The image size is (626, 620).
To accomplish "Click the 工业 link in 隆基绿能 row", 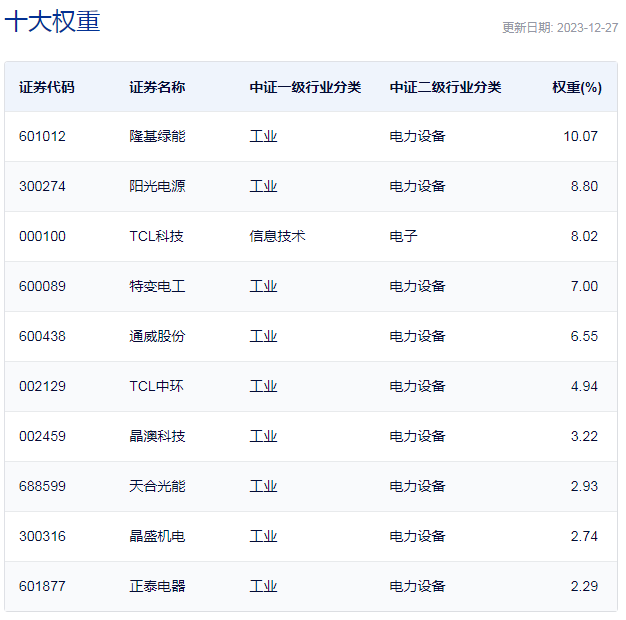I will click(x=263, y=136).
